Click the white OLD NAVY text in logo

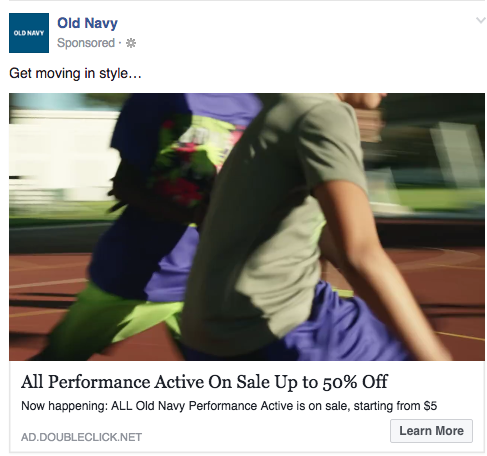29,33
